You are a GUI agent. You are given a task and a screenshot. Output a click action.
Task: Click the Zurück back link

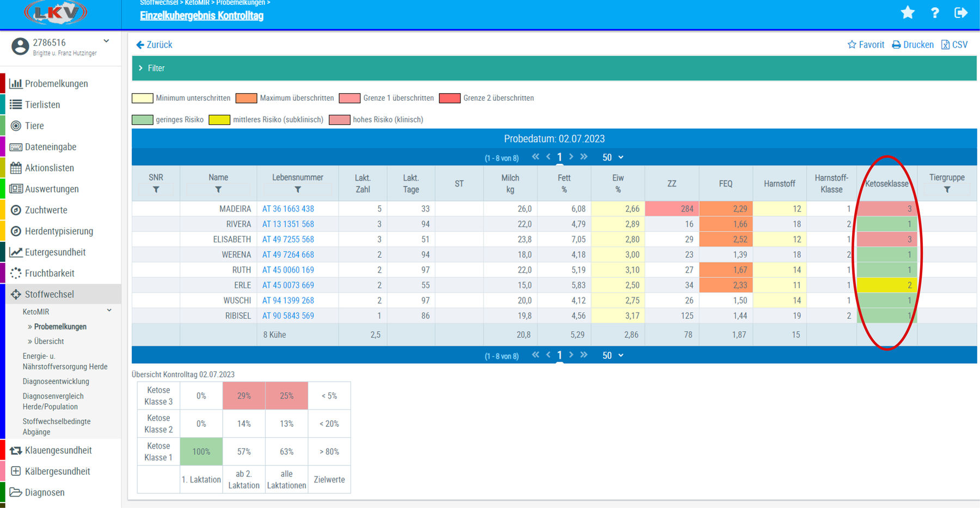[x=154, y=45]
